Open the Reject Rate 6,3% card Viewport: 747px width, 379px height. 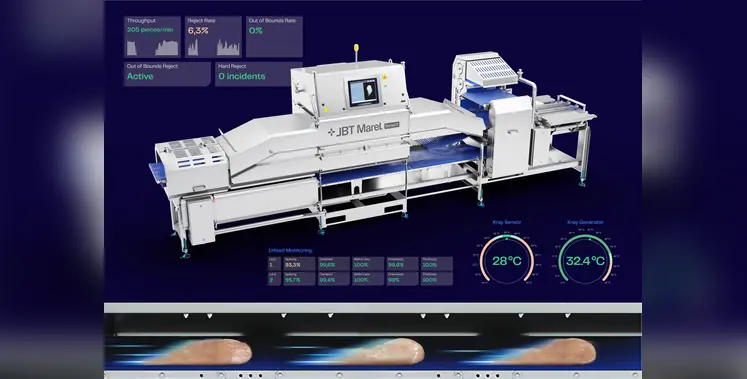pos(213,37)
